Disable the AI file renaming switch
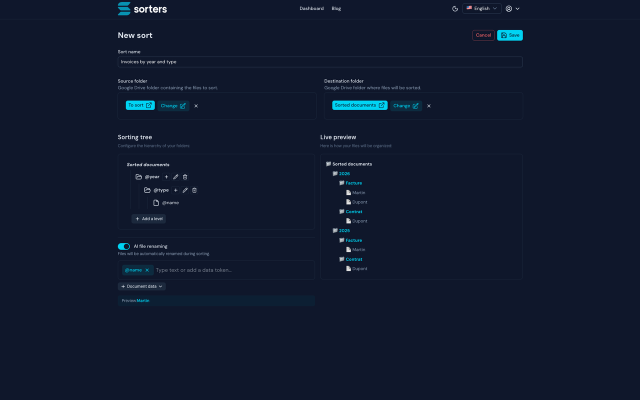Image resolution: width=640 pixels, height=400 pixels. (x=124, y=246)
